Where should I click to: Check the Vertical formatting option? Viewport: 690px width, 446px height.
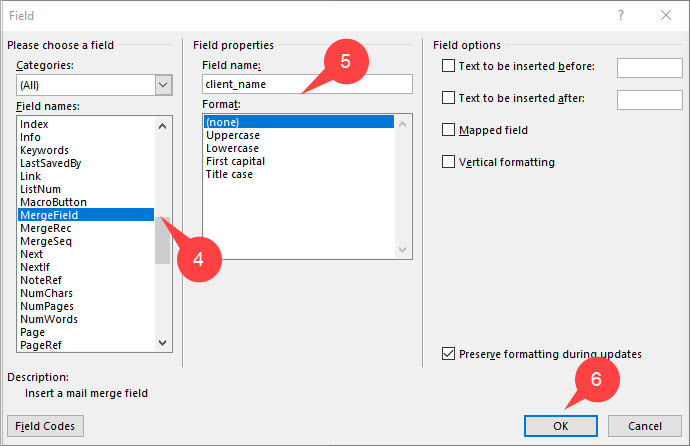tap(448, 161)
